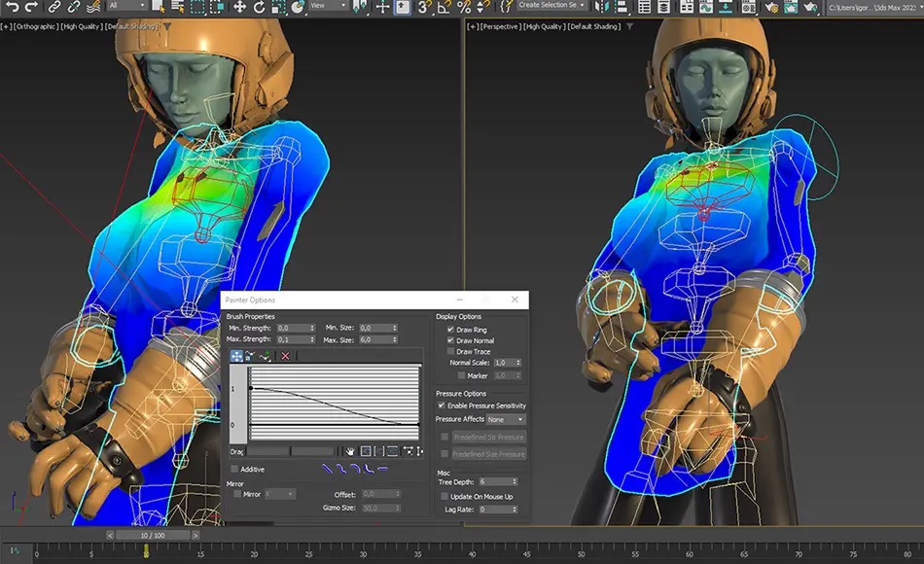Image resolution: width=924 pixels, height=564 pixels.
Task: Click the Align tool icon
Action: 621,7
